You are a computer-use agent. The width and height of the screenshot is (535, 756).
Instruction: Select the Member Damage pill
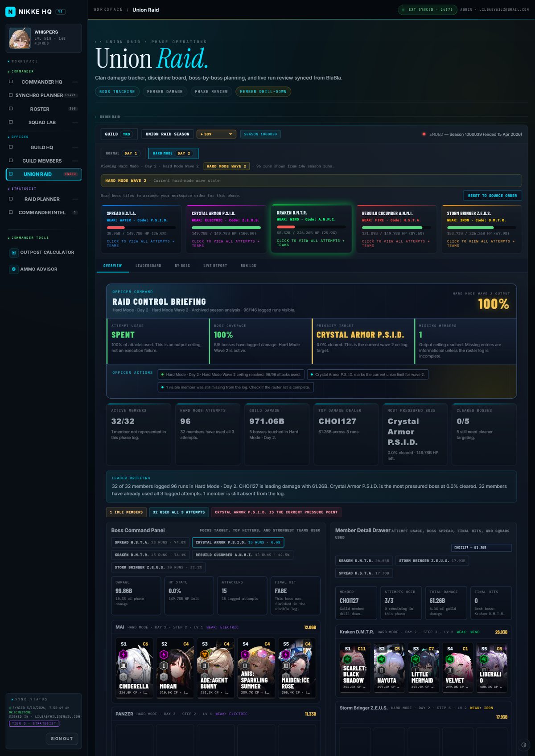[x=165, y=92]
